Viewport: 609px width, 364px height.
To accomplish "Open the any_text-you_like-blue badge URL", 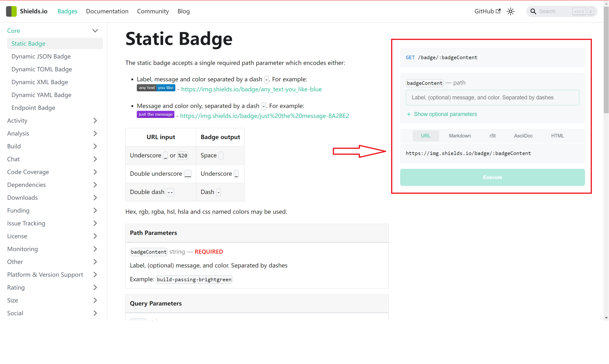I will click(251, 89).
